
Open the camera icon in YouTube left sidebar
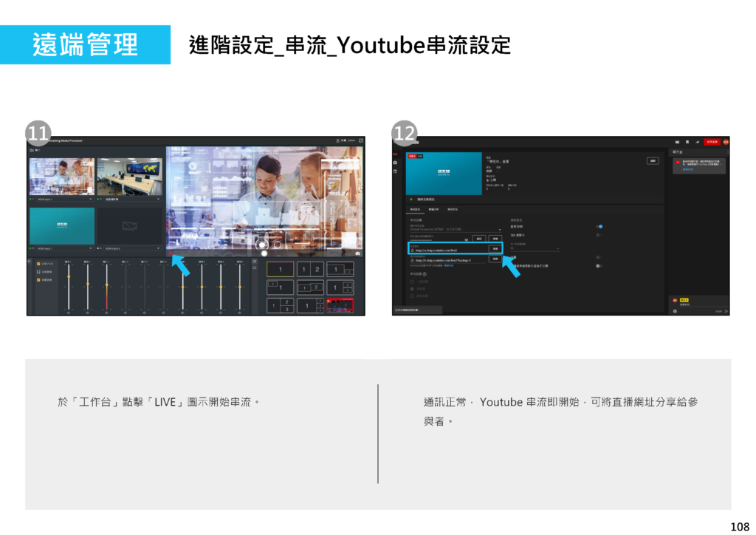(395, 162)
